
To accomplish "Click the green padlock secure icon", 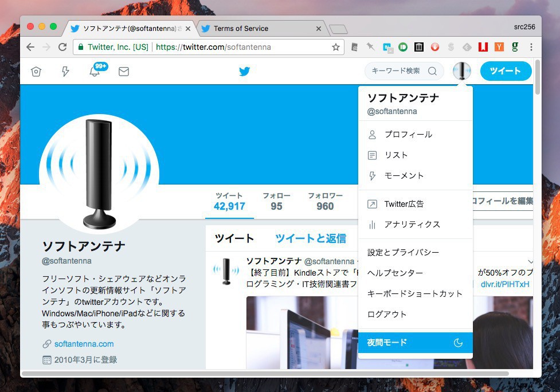I will click(x=81, y=47).
